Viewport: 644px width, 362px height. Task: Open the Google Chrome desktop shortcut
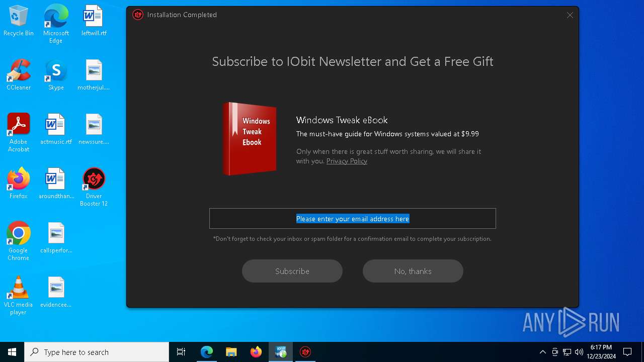19,241
